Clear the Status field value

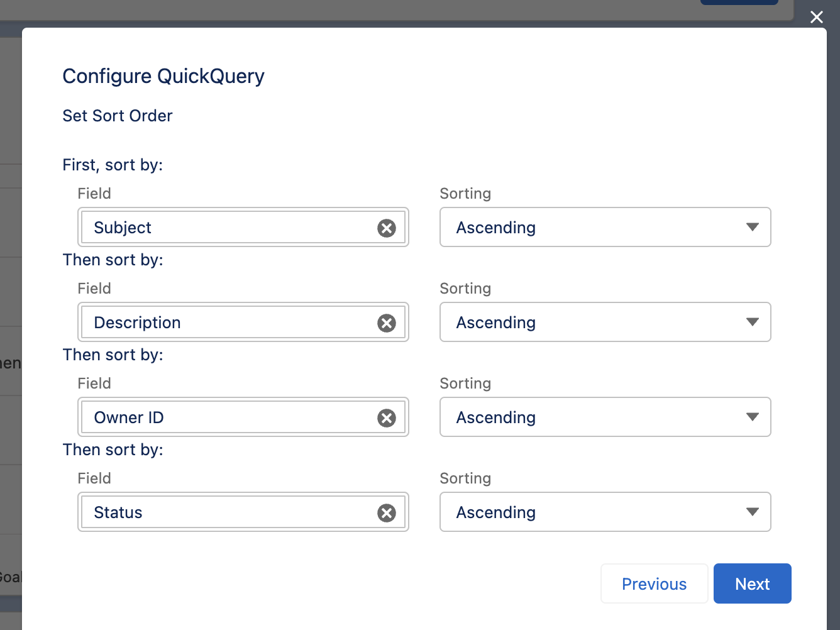386,512
